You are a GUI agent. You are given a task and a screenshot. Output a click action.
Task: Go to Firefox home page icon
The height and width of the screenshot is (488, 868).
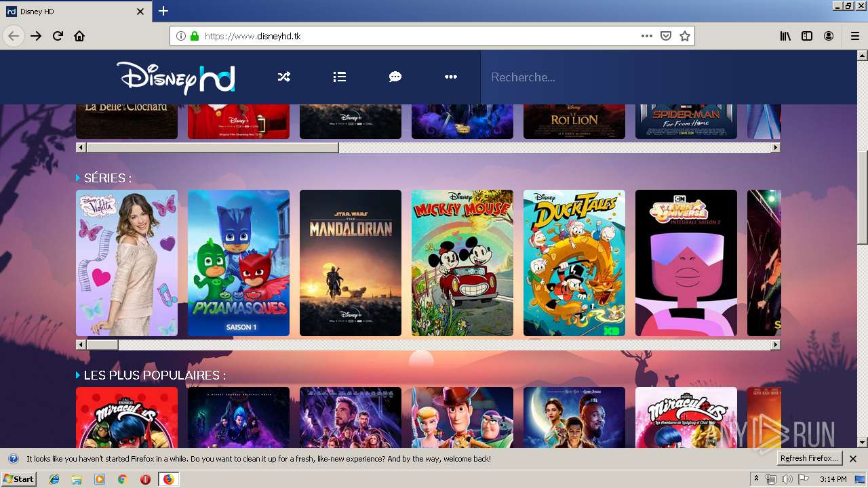coord(79,36)
